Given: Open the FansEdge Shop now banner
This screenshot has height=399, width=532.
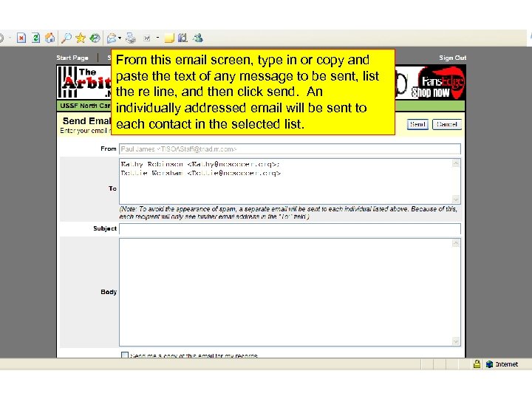Looking at the screenshot, I should pos(437,83).
